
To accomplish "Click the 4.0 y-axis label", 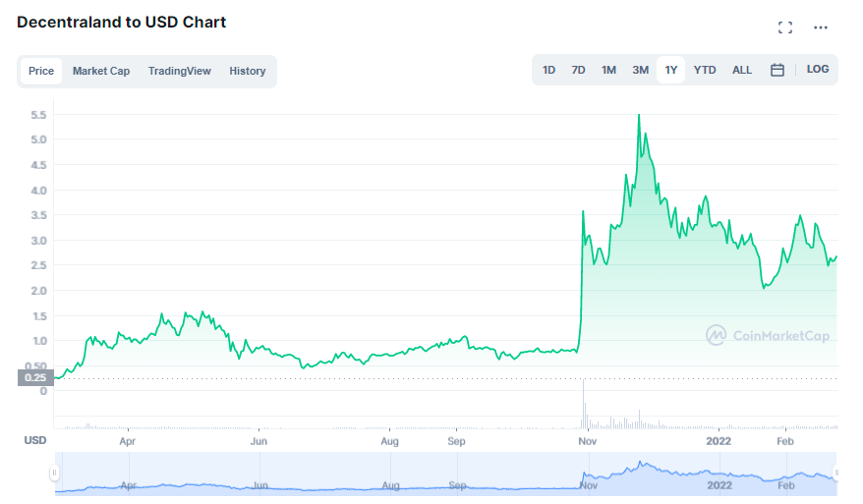I will coord(38,191).
